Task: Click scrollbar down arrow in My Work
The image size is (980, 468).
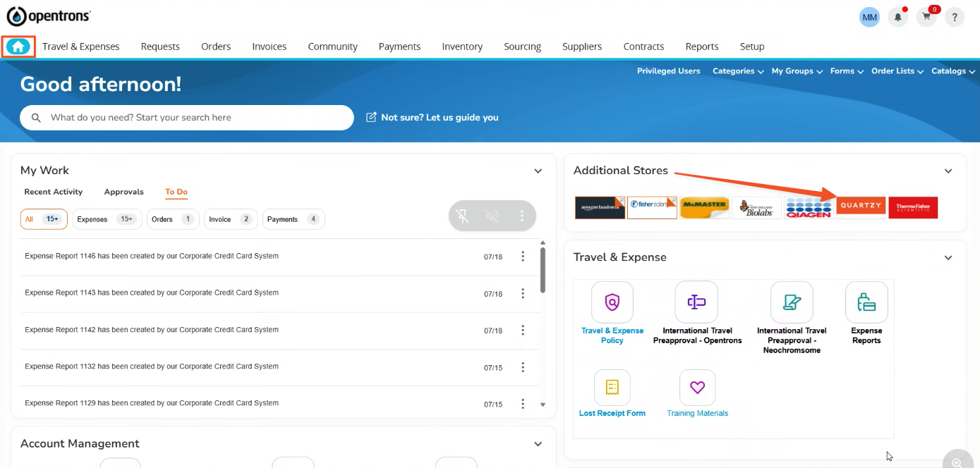Action: tap(543, 405)
